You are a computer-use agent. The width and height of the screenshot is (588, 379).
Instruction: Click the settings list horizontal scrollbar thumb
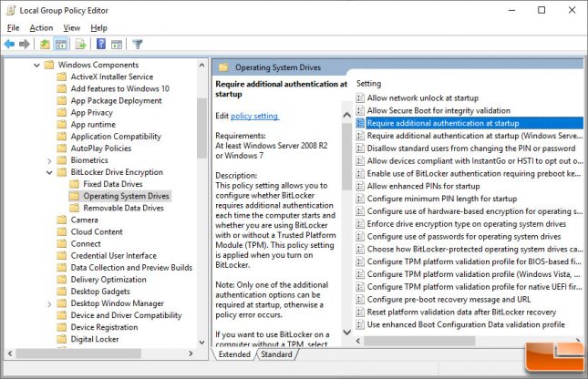(419, 341)
